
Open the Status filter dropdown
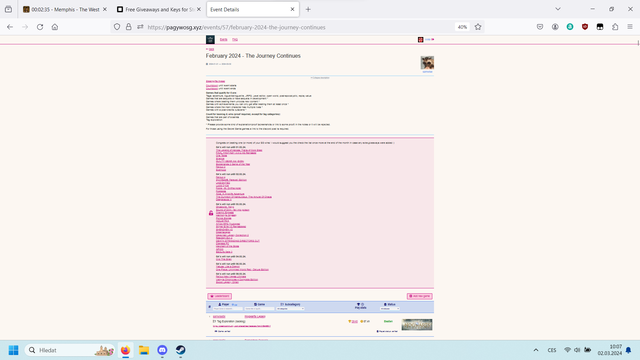390,309
